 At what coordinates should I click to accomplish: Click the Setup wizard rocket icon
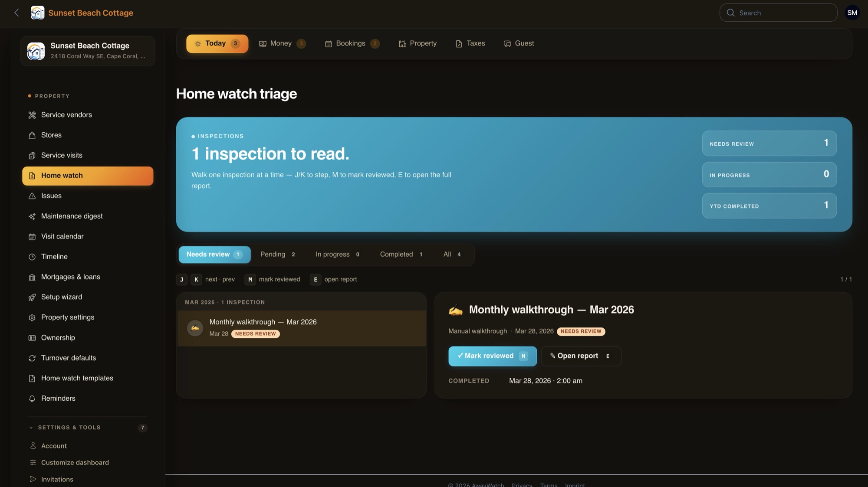[32, 297]
